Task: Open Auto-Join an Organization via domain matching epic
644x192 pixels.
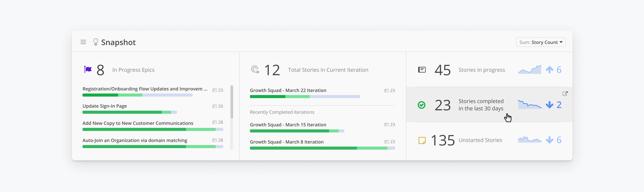Action: point(135,140)
